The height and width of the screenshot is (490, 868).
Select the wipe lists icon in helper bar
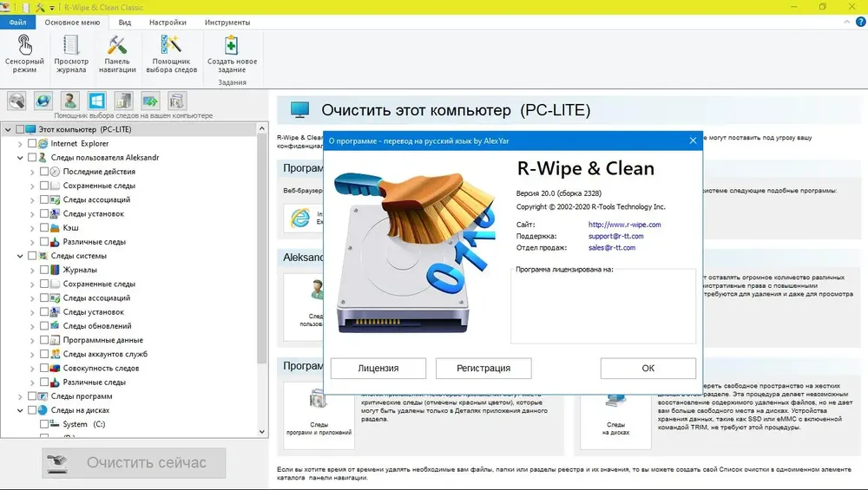[x=177, y=101]
